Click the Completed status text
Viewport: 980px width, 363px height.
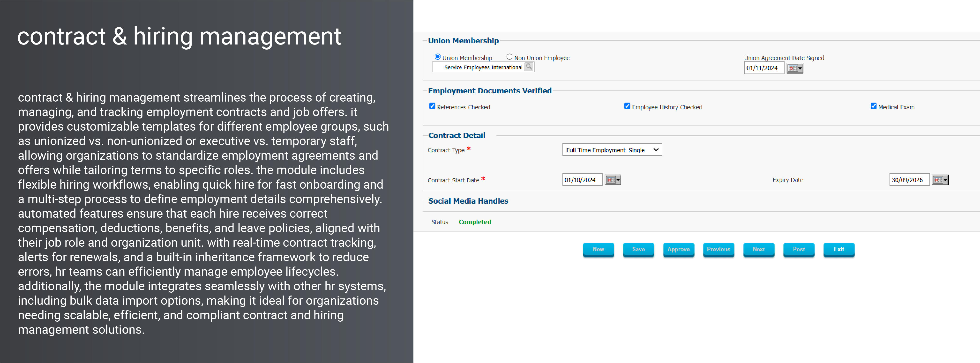click(x=475, y=222)
